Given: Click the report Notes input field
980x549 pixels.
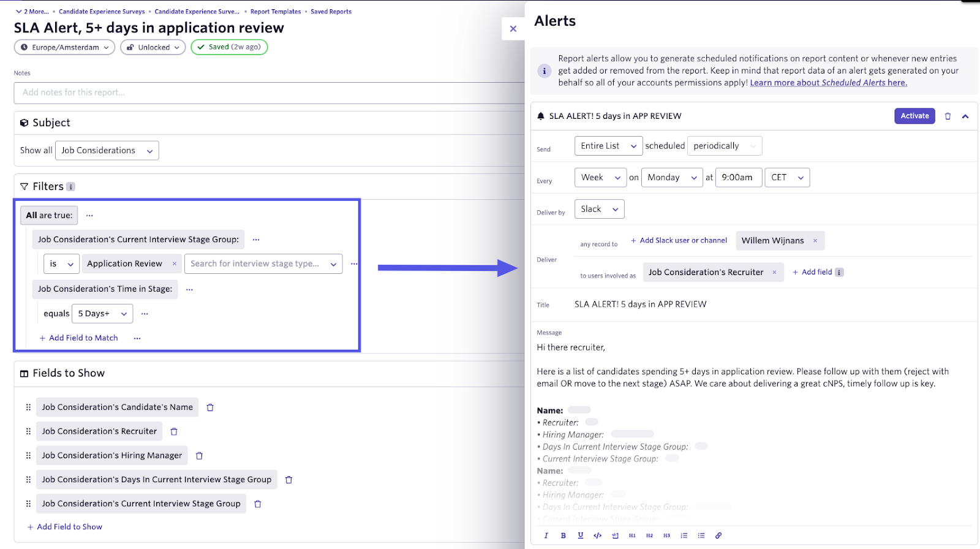Looking at the screenshot, I should pos(268,93).
